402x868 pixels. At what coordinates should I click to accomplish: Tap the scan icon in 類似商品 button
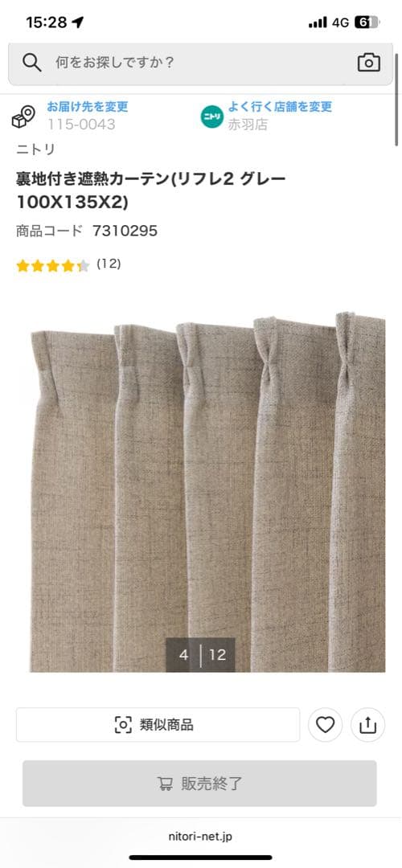click(x=123, y=725)
